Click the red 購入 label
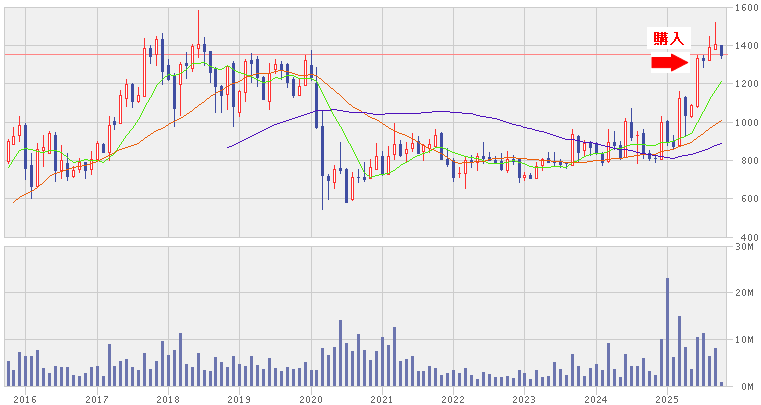 click(x=669, y=39)
